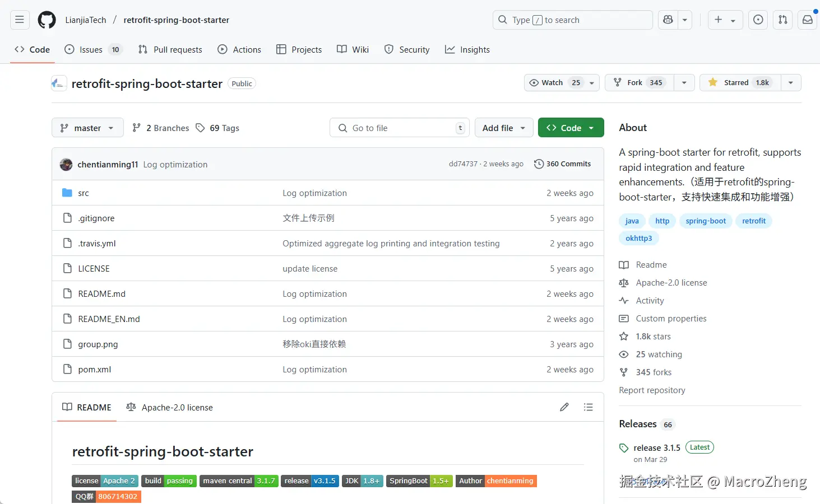Viewport: 820px width, 504px height.
Task: Open the Insights tab
Action: 467,49
